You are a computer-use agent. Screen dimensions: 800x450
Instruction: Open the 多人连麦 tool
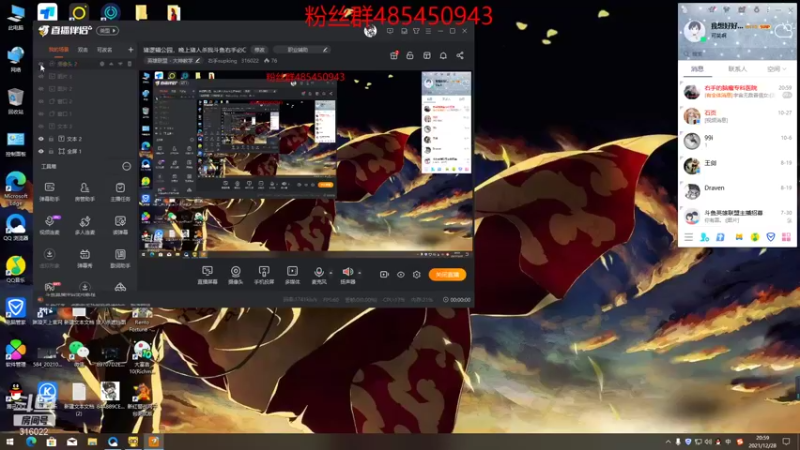point(85,224)
